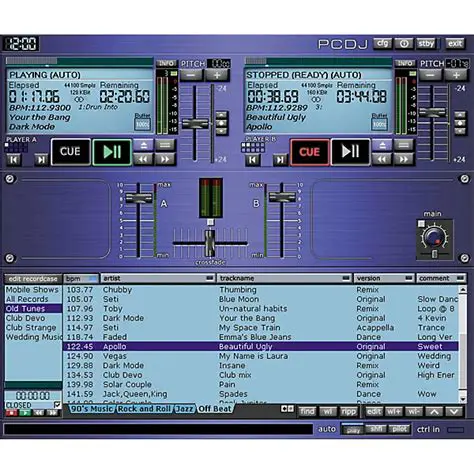Toggle the shfl shuffle button
This screenshot has height=474, width=474.
(x=376, y=429)
